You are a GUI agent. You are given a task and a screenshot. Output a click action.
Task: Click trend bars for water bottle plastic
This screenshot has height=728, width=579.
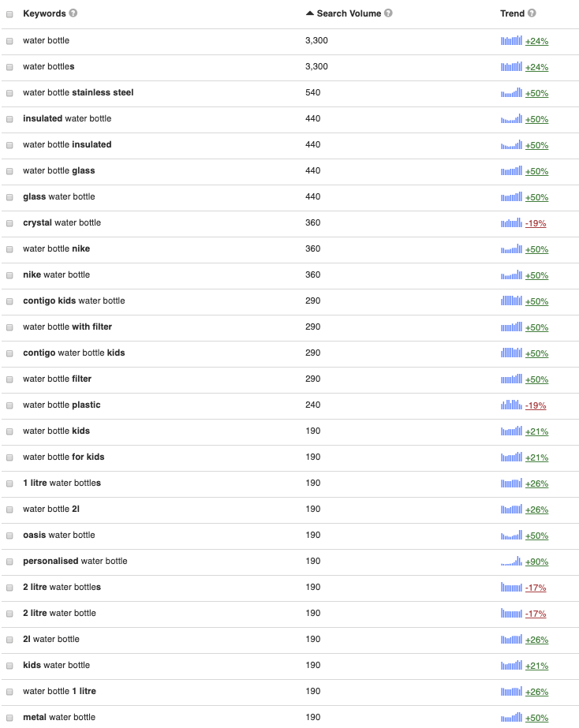pyautogui.click(x=511, y=405)
